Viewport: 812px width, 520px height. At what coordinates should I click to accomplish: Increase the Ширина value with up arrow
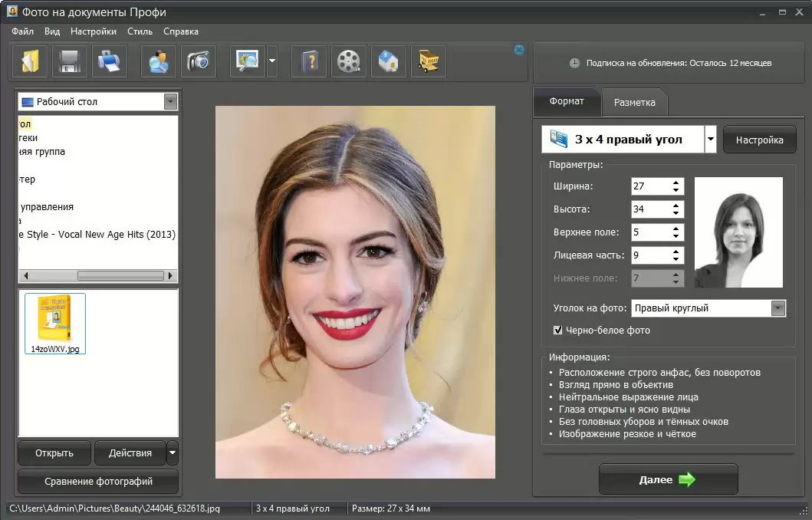pos(676,183)
